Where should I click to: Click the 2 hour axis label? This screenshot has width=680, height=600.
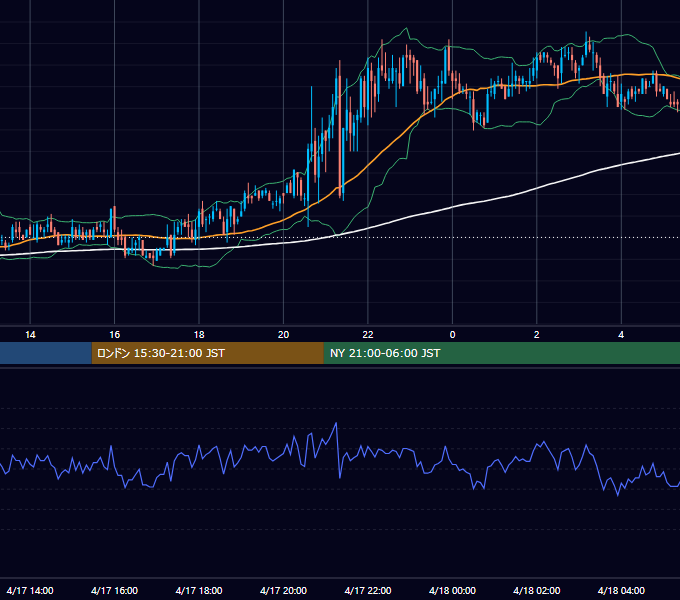[536, 335]
